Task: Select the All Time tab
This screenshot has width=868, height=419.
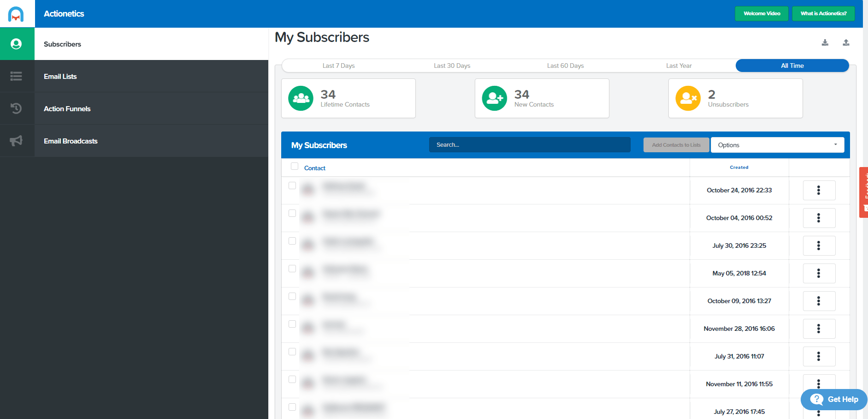Action: click(x=792, y=66)
